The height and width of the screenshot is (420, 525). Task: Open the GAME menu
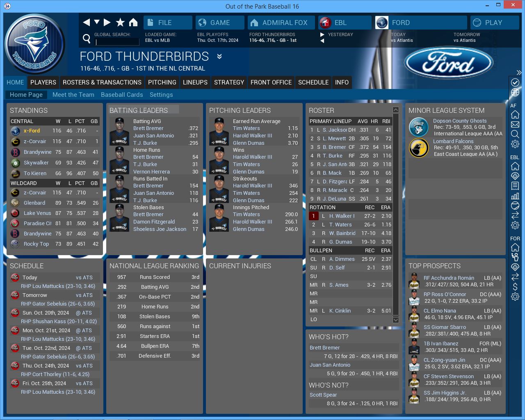(220, 23)
